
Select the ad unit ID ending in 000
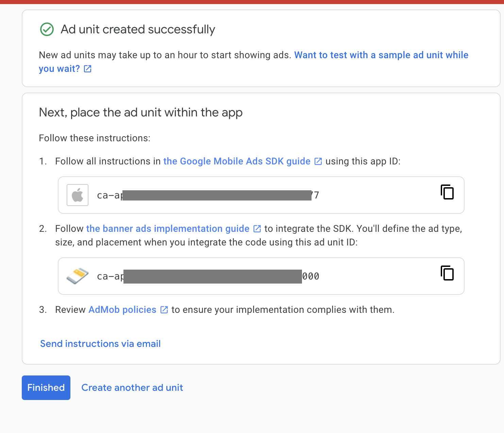pyautogui.click(x=208, y=276)
